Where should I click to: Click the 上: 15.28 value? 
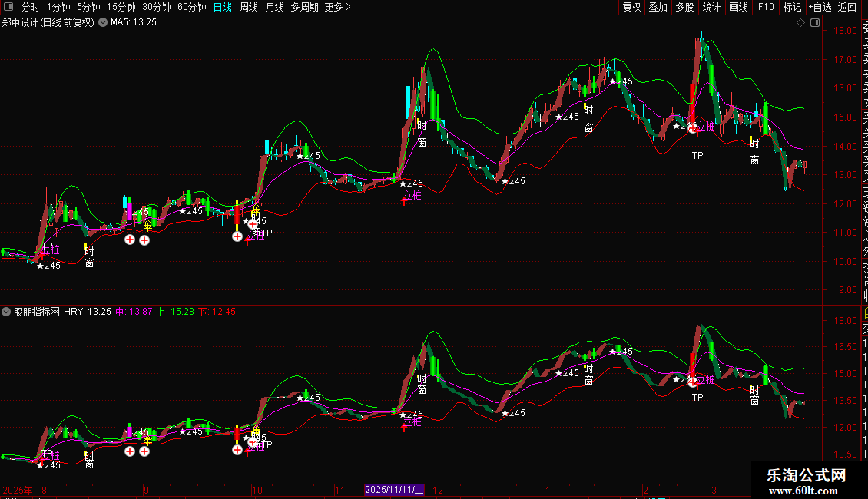[x=175, y=312]
